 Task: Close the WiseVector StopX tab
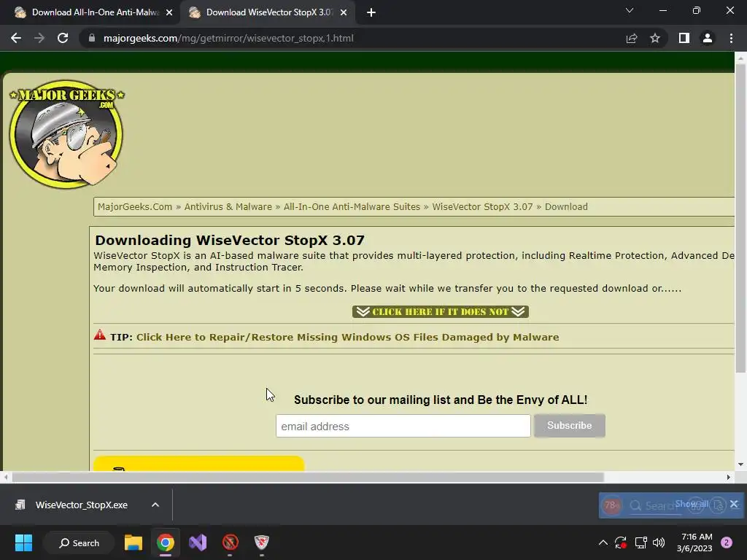tap(344, 12)
